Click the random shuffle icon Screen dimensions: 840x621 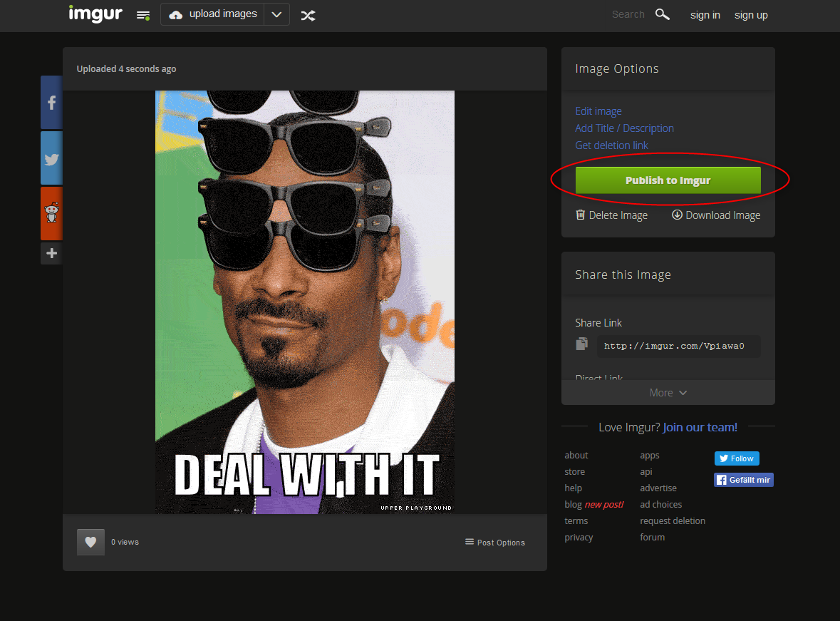click(x=308, y=16)
